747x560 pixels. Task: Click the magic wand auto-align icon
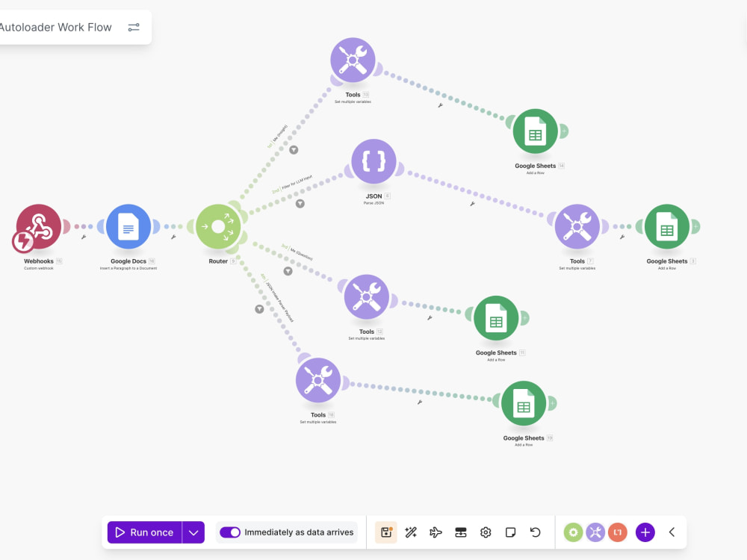click(411, 532)
